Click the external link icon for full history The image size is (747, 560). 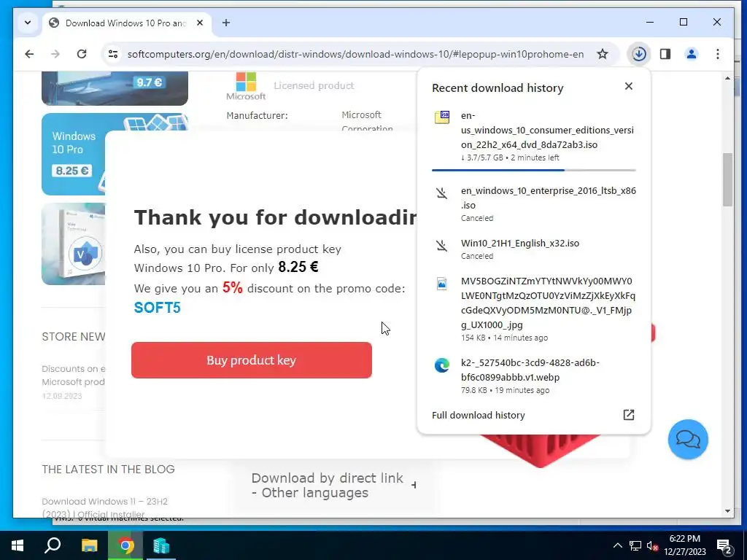coord(629,415)
